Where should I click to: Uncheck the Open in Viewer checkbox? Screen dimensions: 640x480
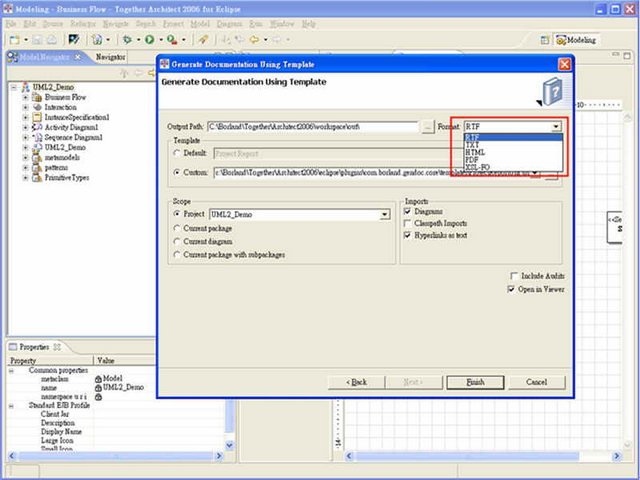click(x=511, y=289)
